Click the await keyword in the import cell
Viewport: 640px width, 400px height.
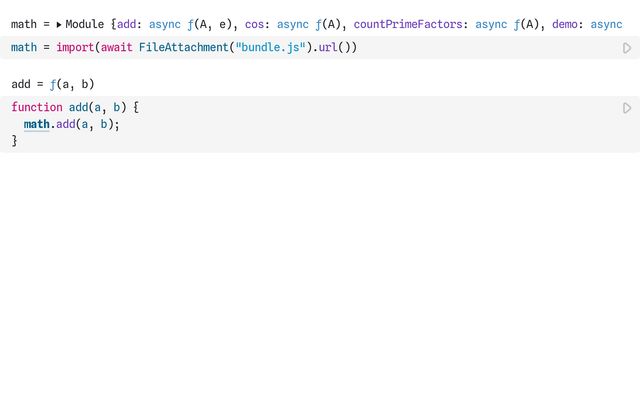117,48
